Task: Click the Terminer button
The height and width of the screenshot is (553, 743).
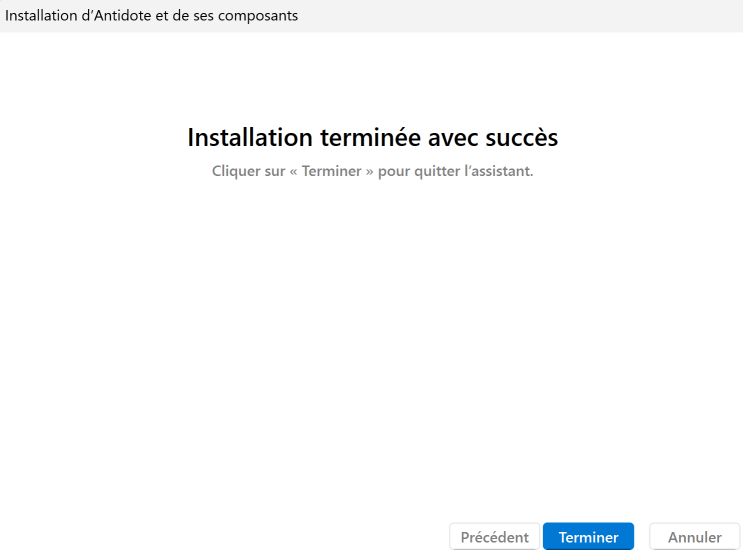Action: point(588,537)
